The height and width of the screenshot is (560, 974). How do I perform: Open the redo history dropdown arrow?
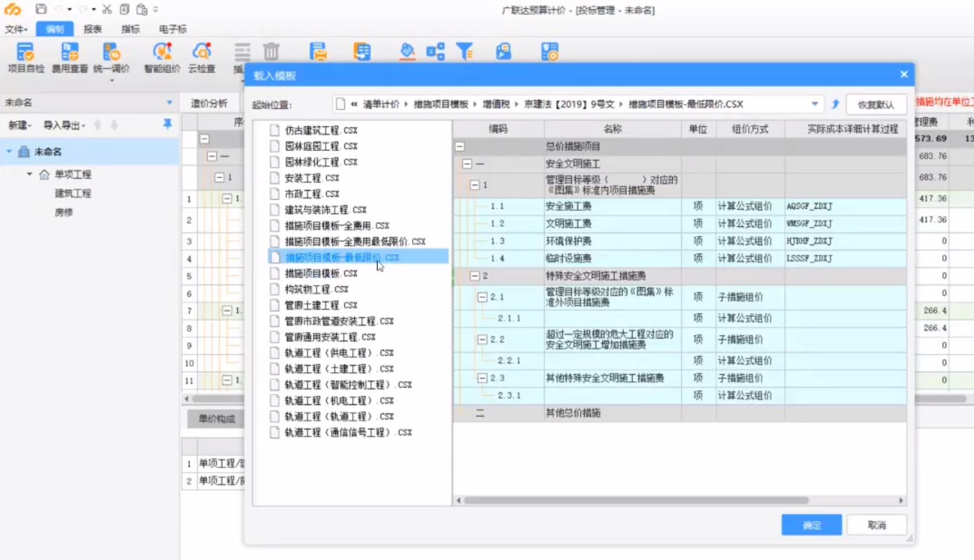94,10
